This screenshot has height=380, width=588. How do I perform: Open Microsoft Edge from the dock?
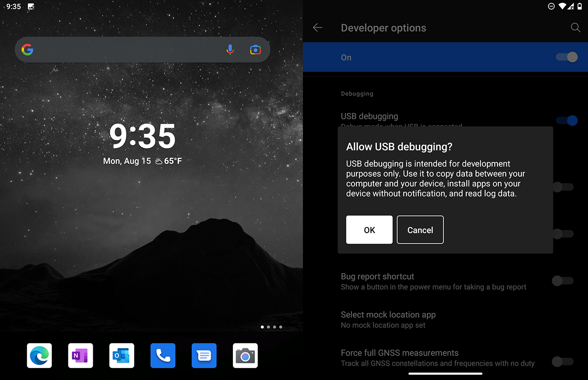click(40, 356)
